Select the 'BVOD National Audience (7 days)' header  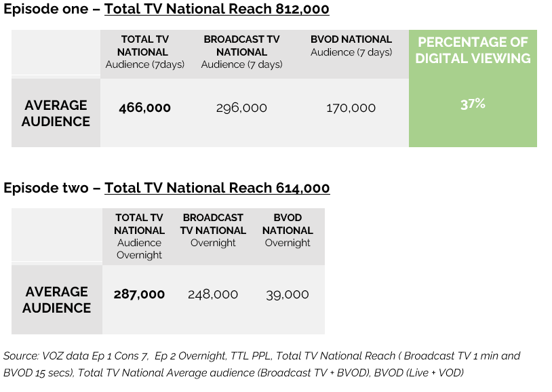coord(351,45)
